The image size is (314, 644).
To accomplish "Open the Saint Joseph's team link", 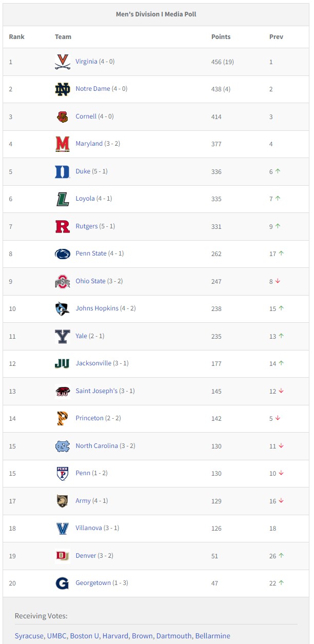I will point(96,391).
